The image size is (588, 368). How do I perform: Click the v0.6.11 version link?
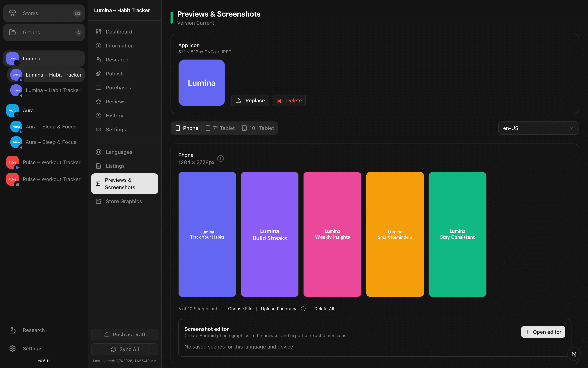[x=44, y=361]
